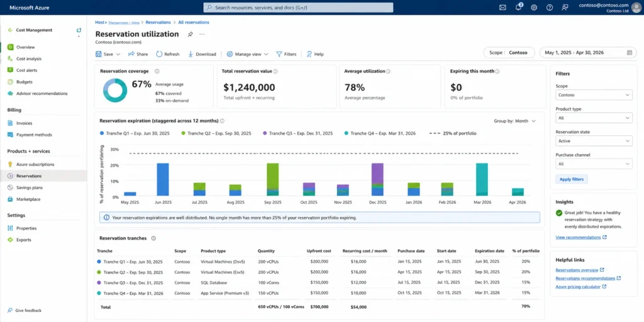The width and height of the screenshot is (644, 322).
Task: Click the Reservation coverage info icon
Action: click(157, 71)
